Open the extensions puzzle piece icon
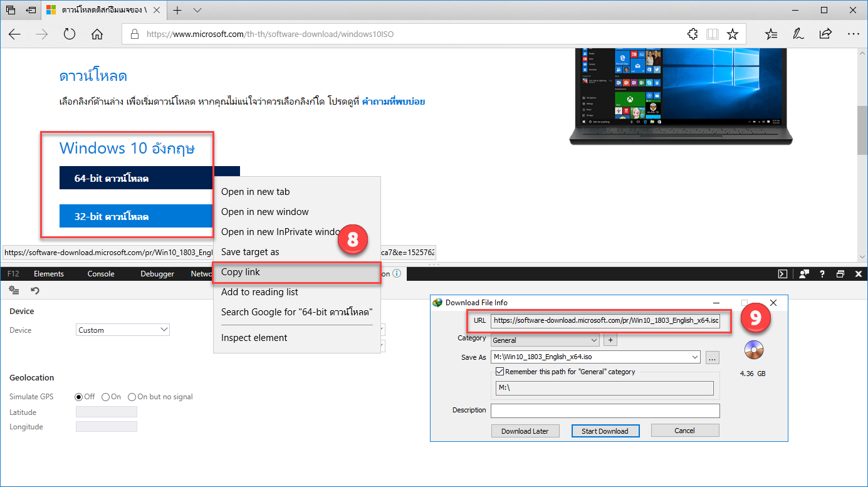 coord(693,34)
